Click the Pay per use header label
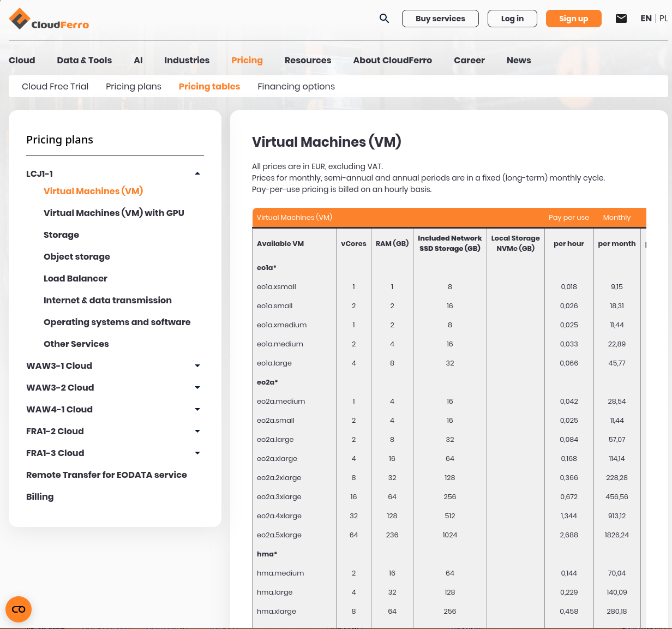The image size is (672, 629). 569,218
